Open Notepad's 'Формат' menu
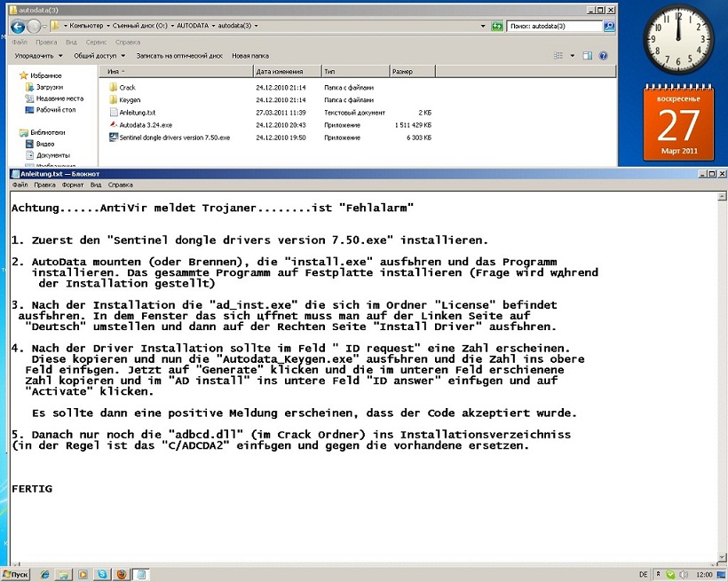 tap(73, 185)
